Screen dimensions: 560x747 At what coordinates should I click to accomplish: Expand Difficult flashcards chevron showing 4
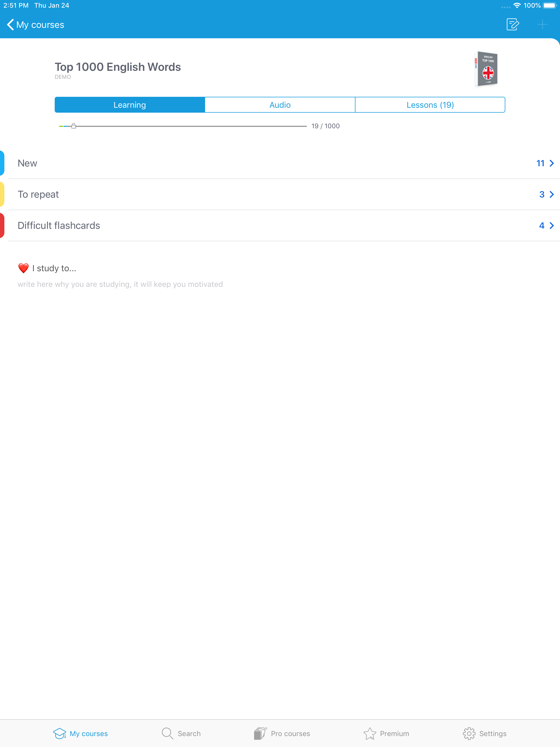552,225
